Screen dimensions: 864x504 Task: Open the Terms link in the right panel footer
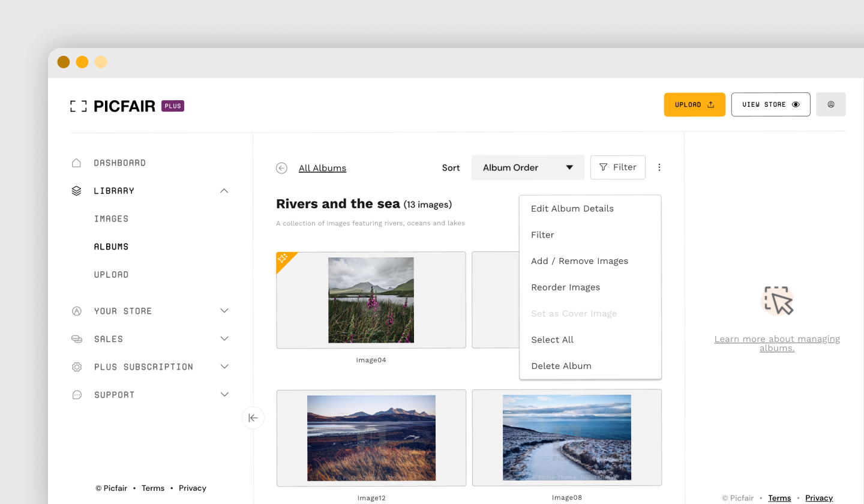779,498
